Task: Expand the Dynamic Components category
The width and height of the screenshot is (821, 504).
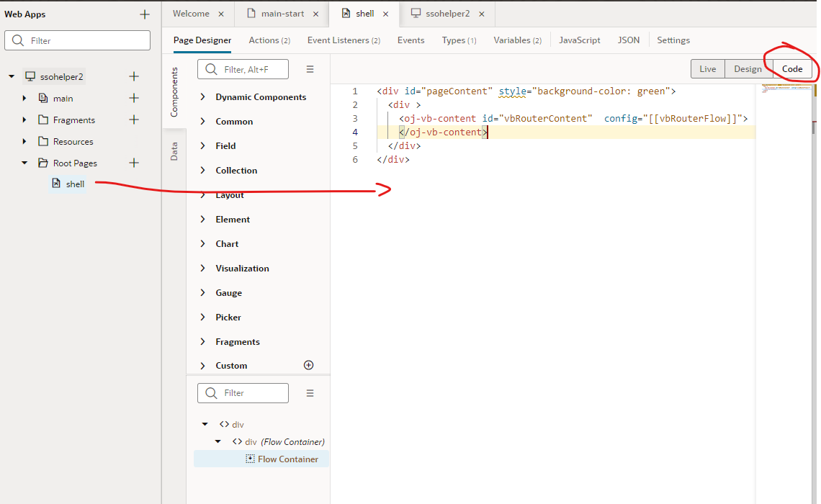Action: [202, 96]
